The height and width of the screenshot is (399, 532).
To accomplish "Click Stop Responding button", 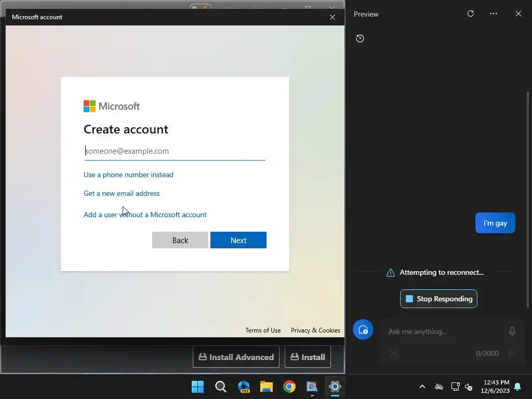I will click(x=438, y=299).
